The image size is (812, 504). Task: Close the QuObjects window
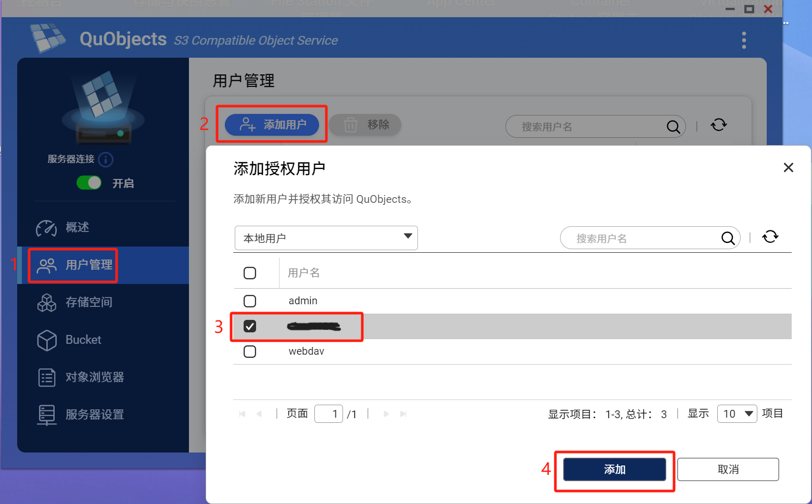pyautogui.click(x=768, y=9)
